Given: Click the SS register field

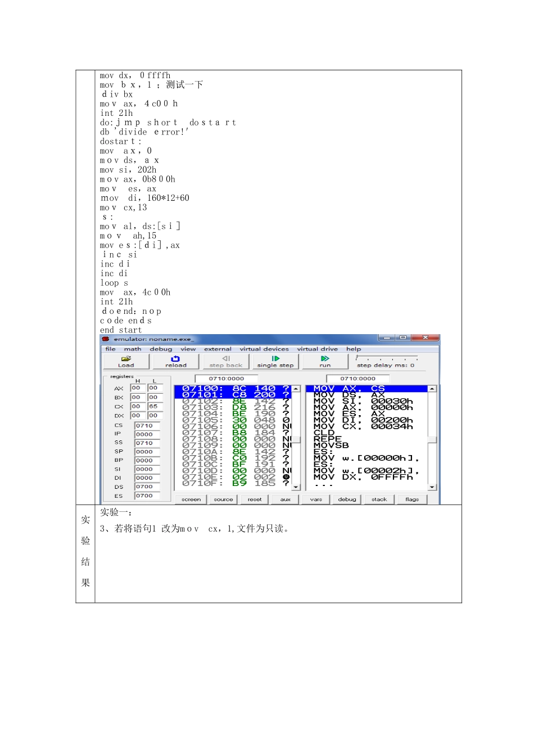Looking at the screenshot, I should 147,443.
